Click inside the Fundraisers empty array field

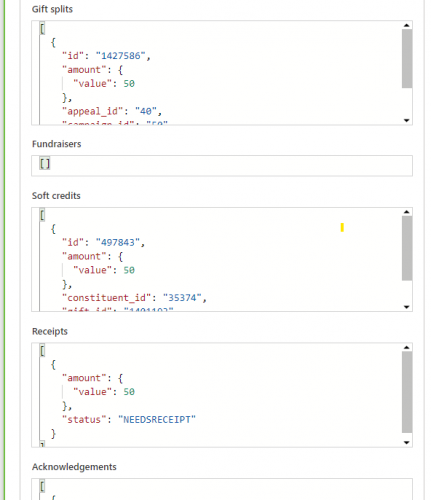tap(222, 166)
